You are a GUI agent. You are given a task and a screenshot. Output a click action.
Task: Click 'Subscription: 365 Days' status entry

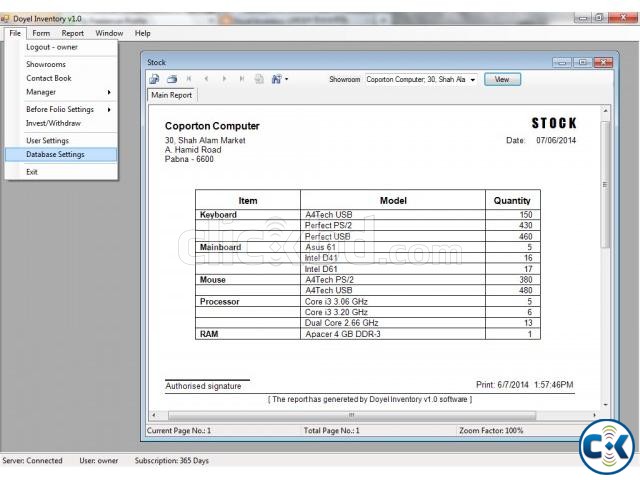tap(171, 460)
